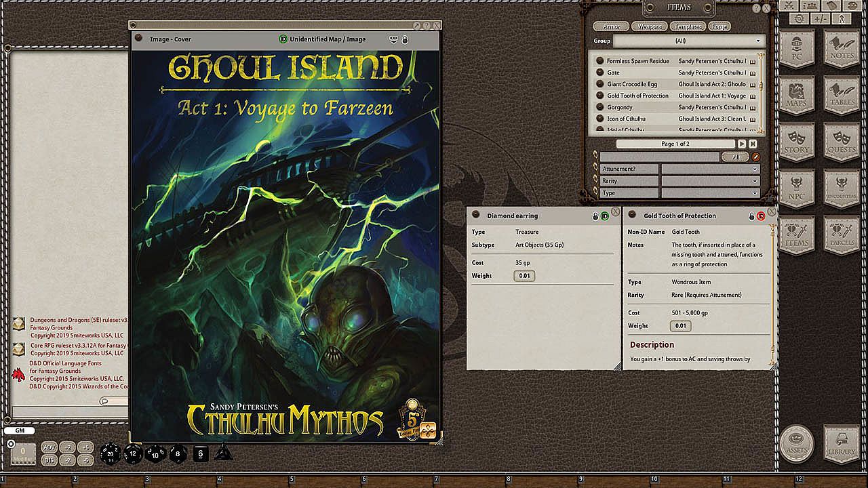Open the combat tracker crossed-swords icon
Image resolution: width=868 pixels, height=488 pixels.
pos(789,5)
